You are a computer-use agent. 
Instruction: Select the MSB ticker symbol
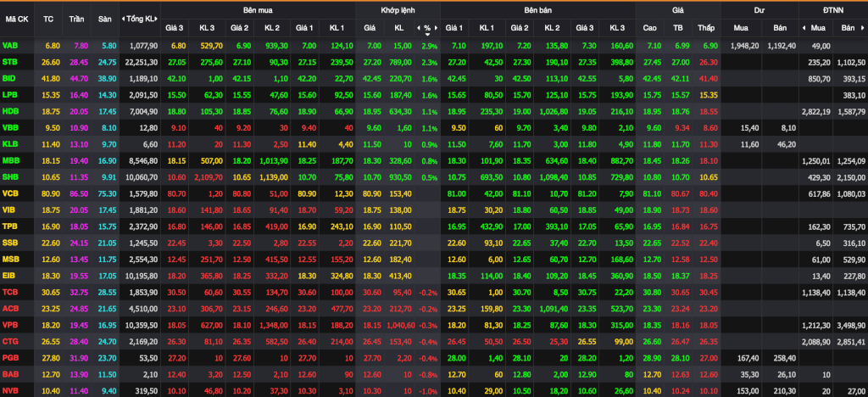click(10, 259)
